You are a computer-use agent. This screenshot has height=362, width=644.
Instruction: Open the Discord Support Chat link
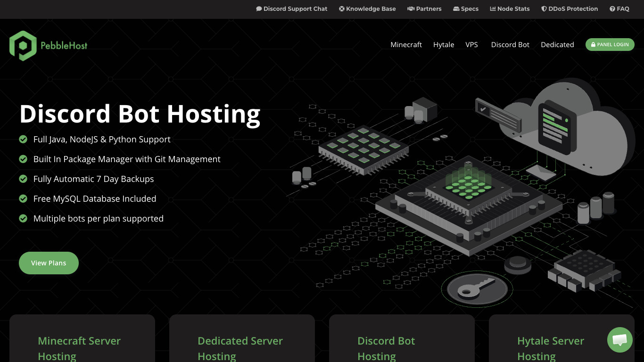coord(291,9)
